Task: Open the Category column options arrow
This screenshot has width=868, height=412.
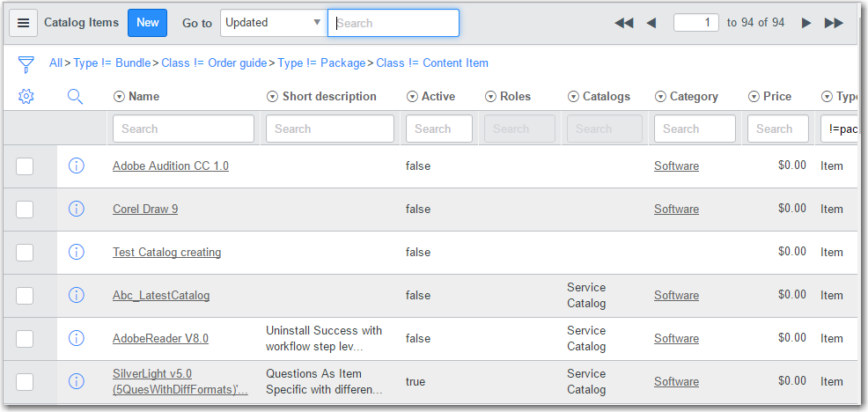Action: [661, 97]
